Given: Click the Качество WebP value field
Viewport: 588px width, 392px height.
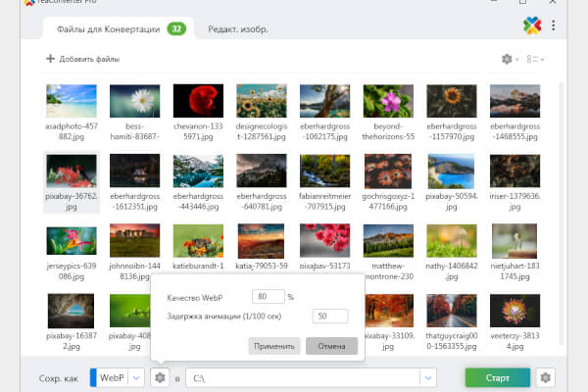Looking at the screenshot, I should tap(267, 296).
